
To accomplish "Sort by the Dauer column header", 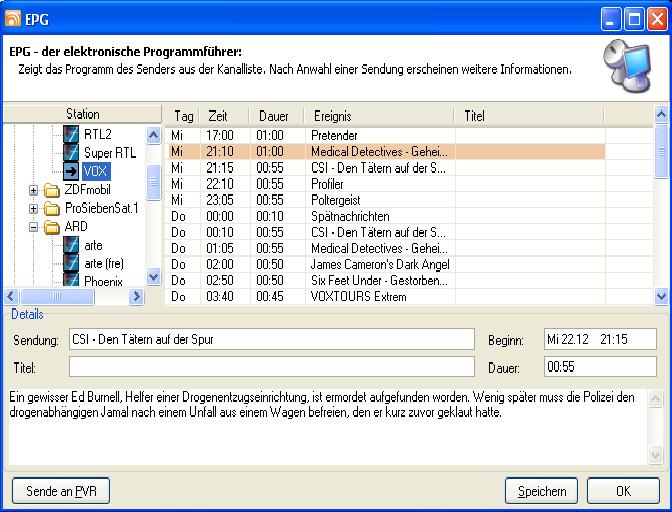I will [277, 116].
